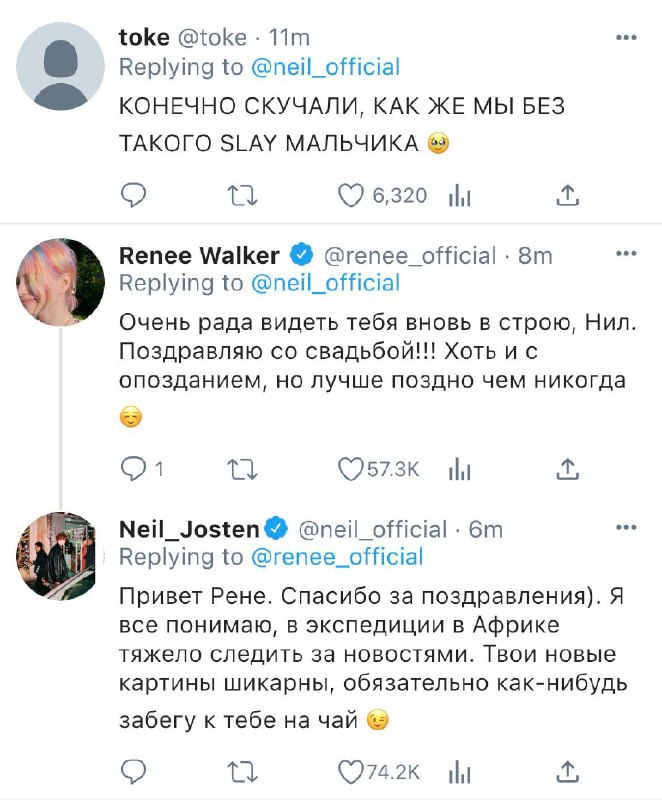This screenshot has width=662, height=800.
Task: Open Renee Walker's profile picture
Action: click(60, 282)
